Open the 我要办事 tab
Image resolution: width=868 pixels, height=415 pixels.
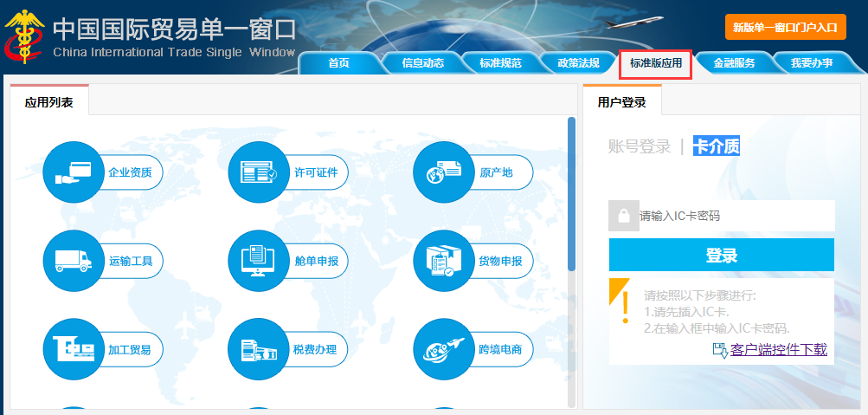pyautogui.click(x=812, y=63)
